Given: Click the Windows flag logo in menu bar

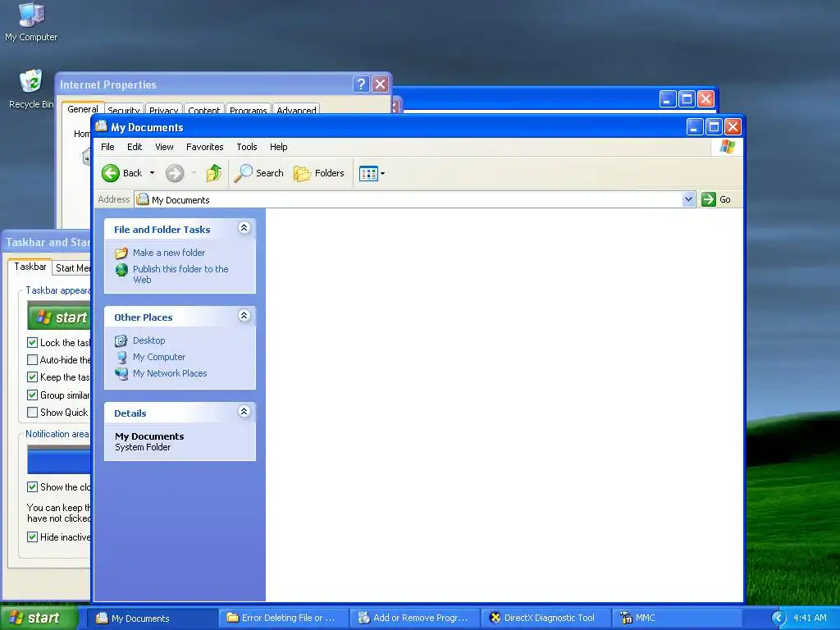Looking at the screenshot, I should 728,146.
